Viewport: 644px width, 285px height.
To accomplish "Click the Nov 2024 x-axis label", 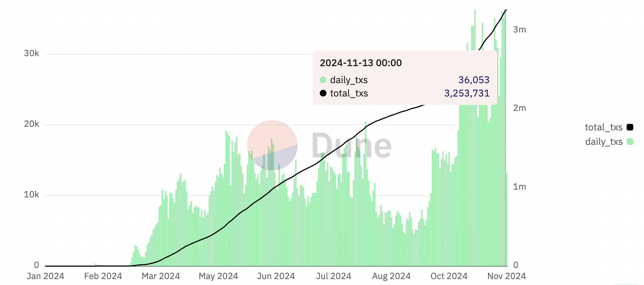I will [506, 276].
